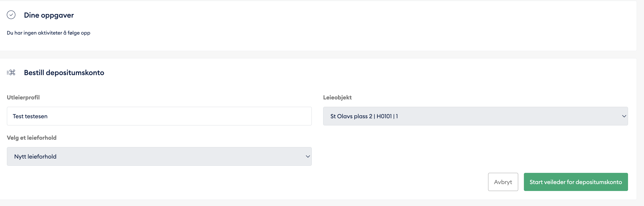Click the H0101 unit code in Leieobjekt
The image size is (644, 206).
click(384, 116)
